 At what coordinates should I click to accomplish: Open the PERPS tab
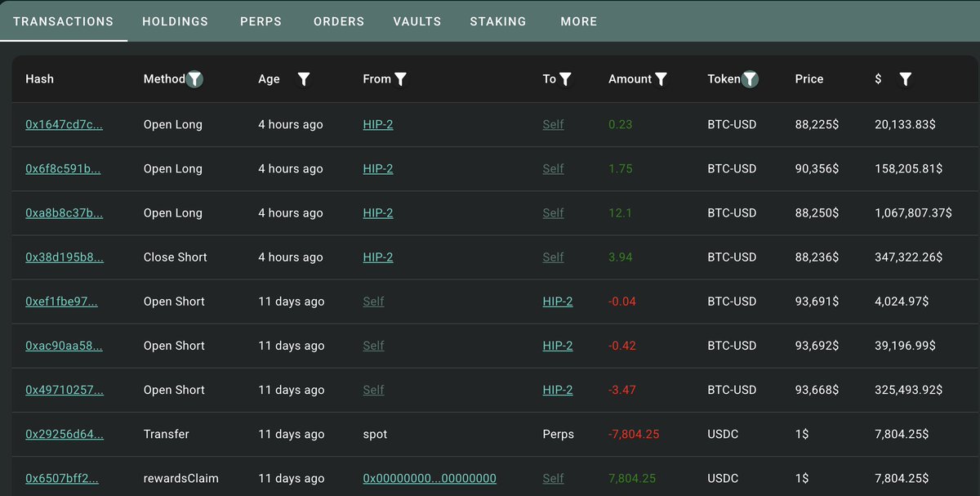[261, 21]
